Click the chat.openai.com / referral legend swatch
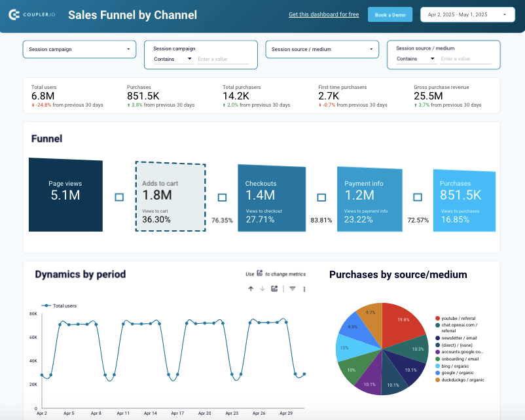This screenshot has width=525, height=420. [x=437, y=325]
